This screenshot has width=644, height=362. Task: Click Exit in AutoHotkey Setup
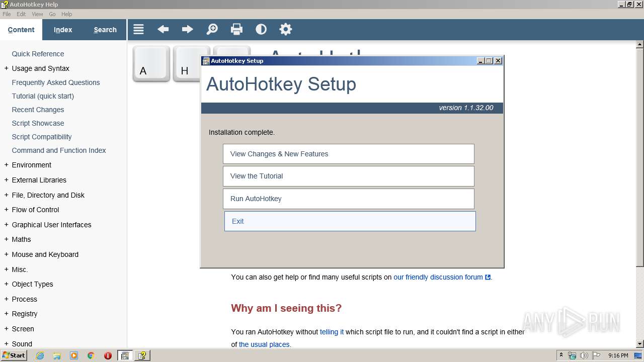pos(350,221)
